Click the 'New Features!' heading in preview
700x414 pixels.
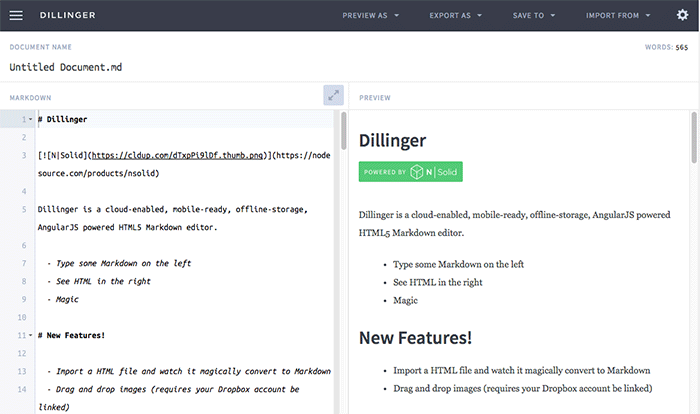coord(415,338)
